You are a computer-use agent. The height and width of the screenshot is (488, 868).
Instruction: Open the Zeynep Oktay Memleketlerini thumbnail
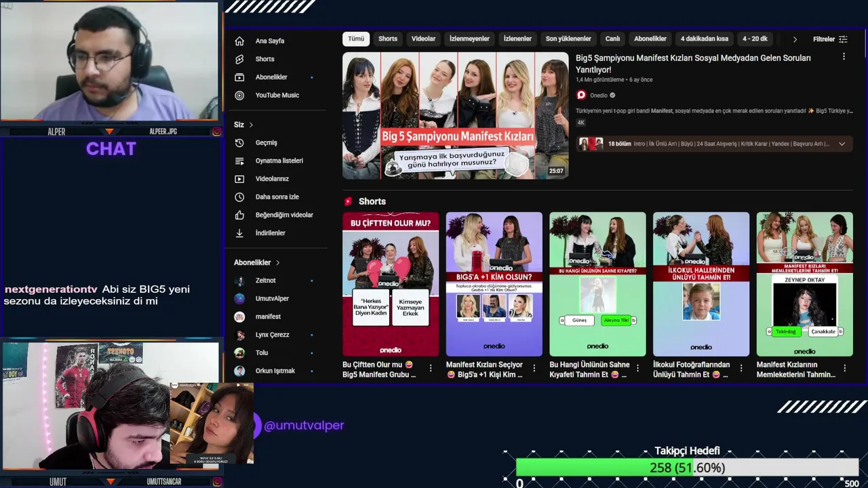[x=805, y=284]
